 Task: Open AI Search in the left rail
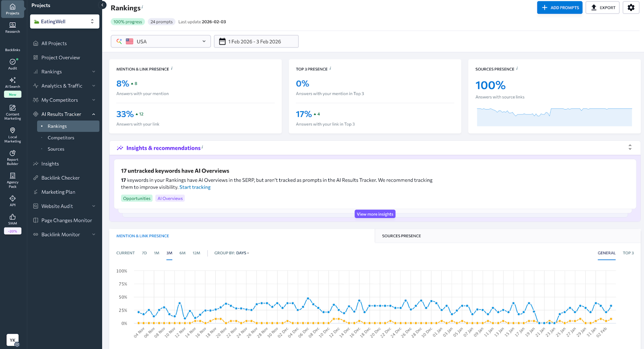(x=12, y=82)
